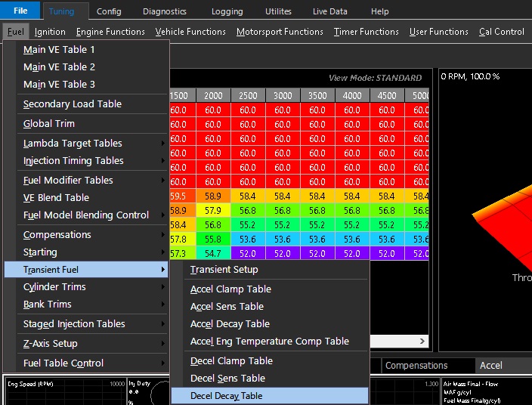Select Main VE Table 3
The width and height of the screenshot is (532, 405).
[86, 84]
